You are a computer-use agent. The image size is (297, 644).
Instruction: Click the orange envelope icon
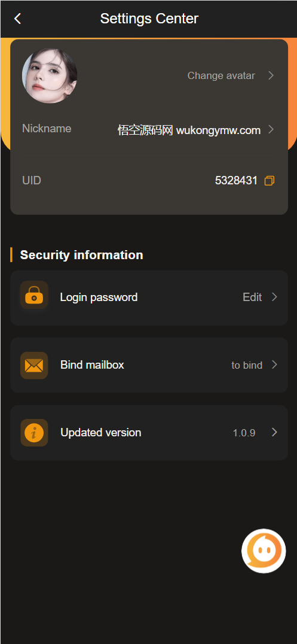(x=34, y=365)
